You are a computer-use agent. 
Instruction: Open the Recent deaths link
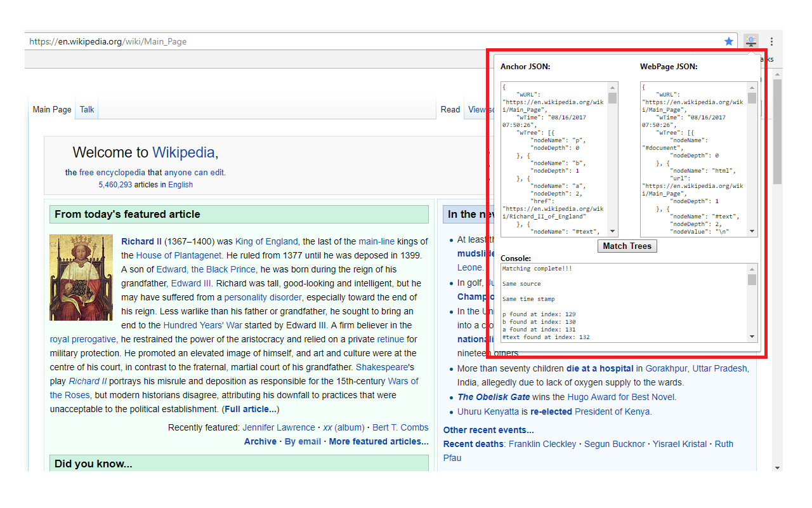click(x=473, y=444)
